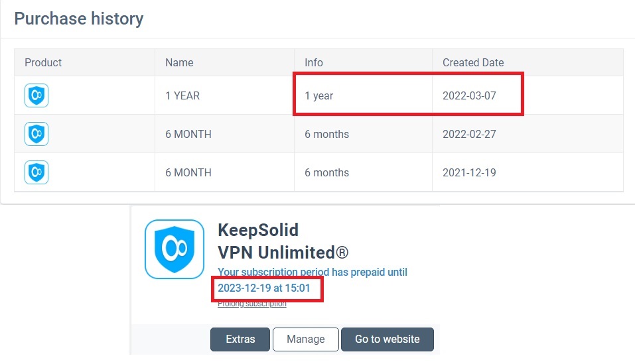Screen dimensions: 635x364
Task: Click the Purchase history heading
Action: click(x=79, y=19)
